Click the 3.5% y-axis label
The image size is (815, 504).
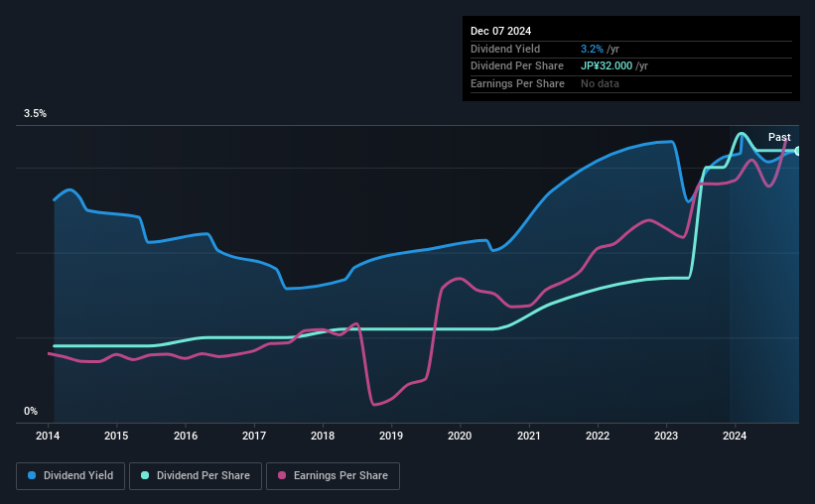pyautogui.click(x=35, y=113)
